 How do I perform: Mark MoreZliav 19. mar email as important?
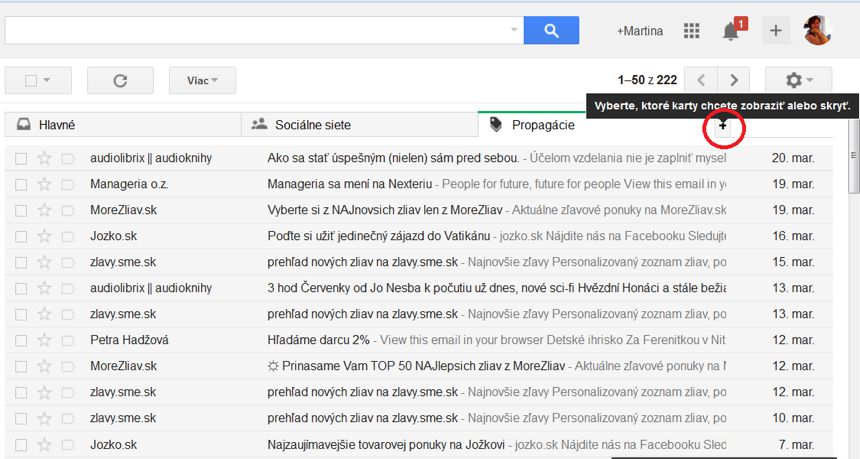[67, 211]
